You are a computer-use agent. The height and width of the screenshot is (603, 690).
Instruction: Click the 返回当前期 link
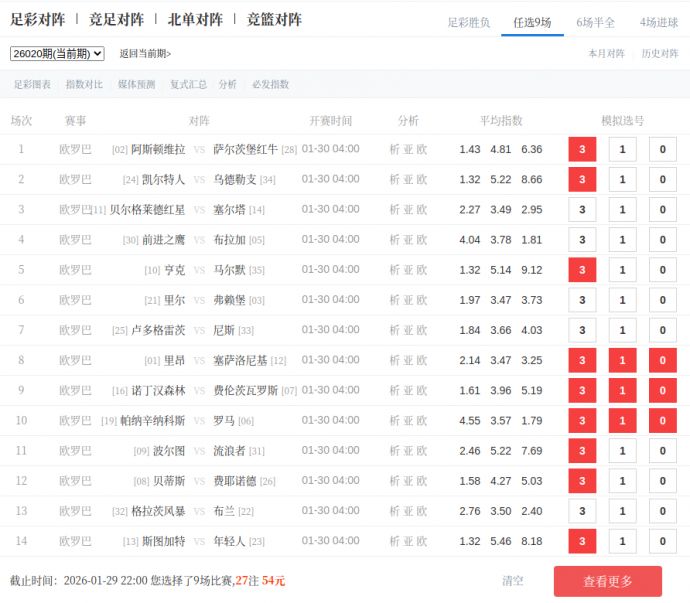(x=145, y=54)
